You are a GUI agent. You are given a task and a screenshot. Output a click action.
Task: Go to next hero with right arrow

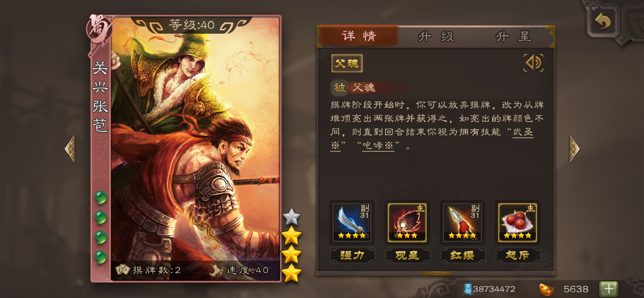pyautogui.click(x=574, y=149)
